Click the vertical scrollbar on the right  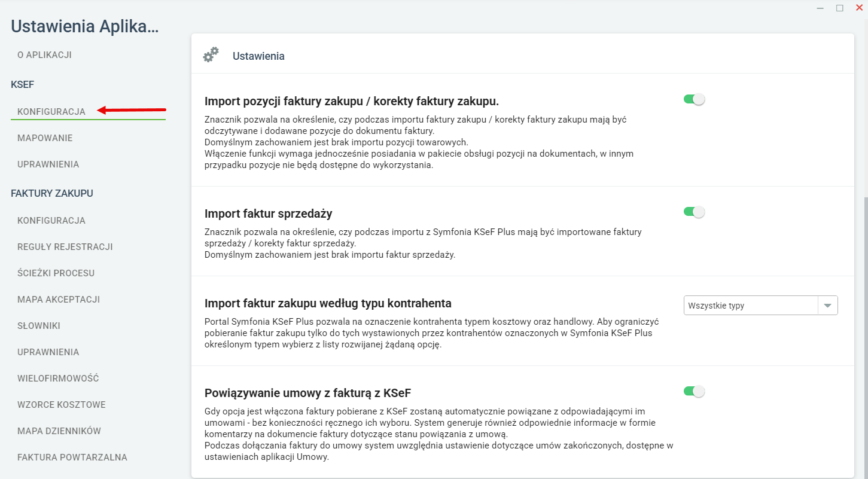click(x=864, y=338)
